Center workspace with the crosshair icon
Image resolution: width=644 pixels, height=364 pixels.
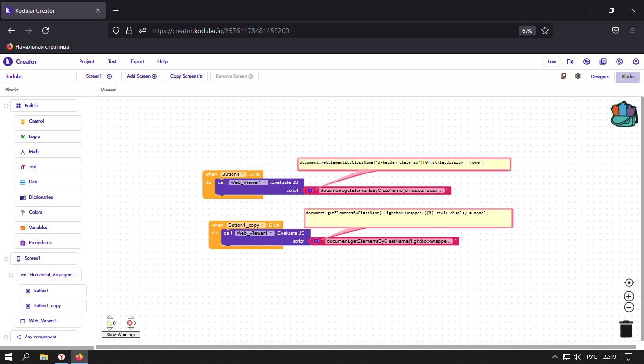pyautogui.click(x=629, y=283)
